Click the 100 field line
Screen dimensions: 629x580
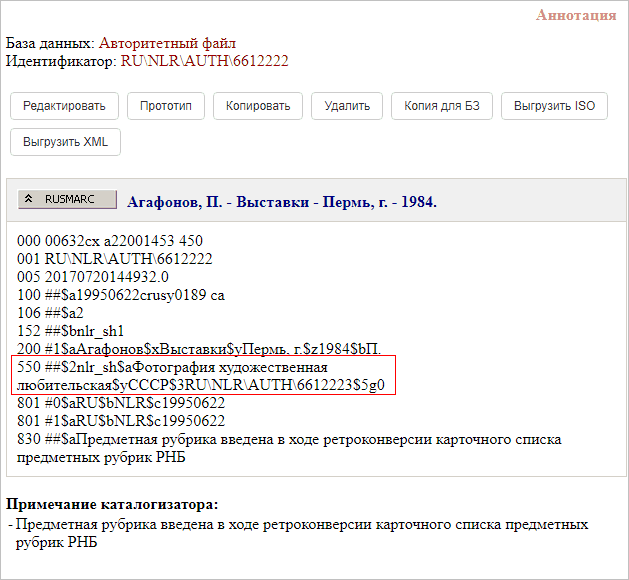[x=121, y=294]
